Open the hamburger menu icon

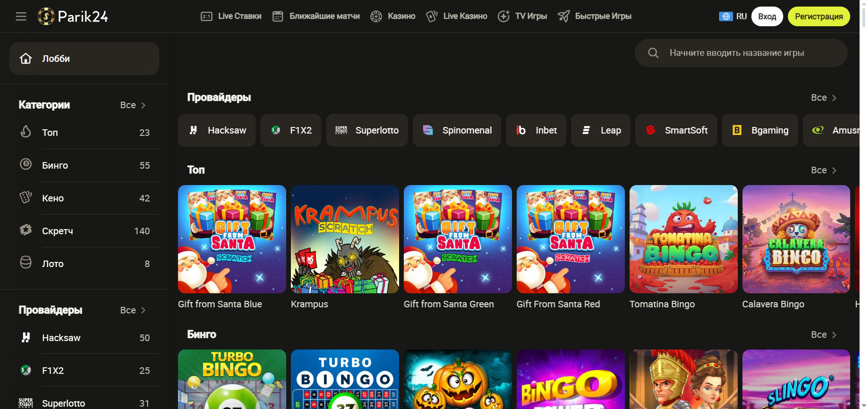click(x=21, y=16)
